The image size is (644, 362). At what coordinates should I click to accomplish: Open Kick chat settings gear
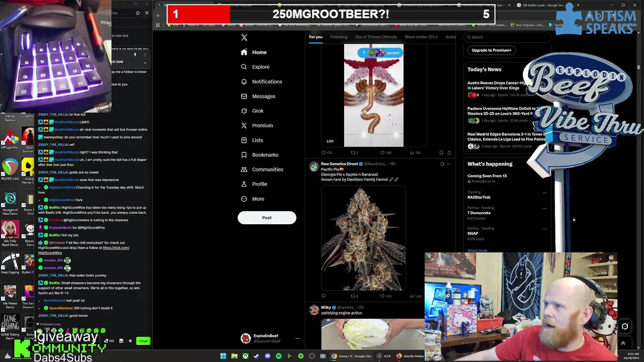tap(130, 341)
